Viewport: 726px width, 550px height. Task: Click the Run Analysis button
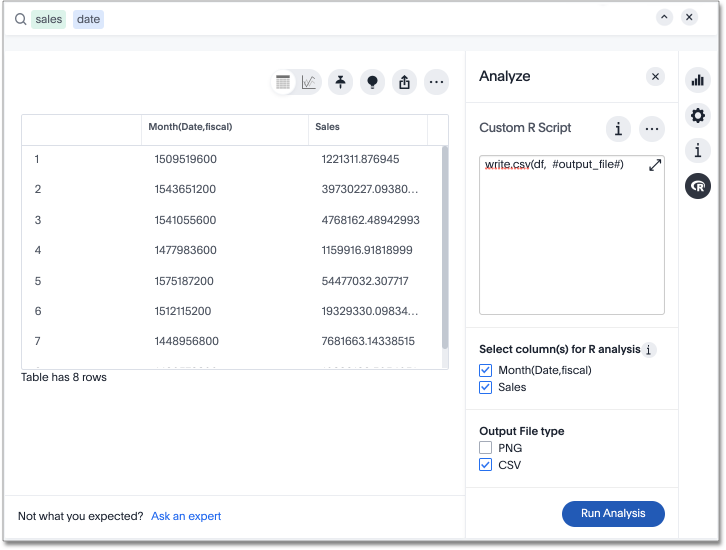613,513
